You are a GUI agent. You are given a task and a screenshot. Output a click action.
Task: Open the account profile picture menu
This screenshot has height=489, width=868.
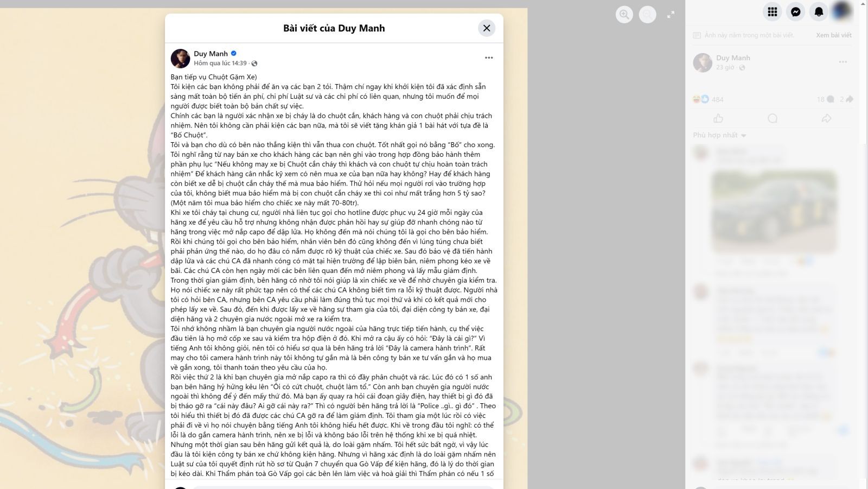click(843, 11)
